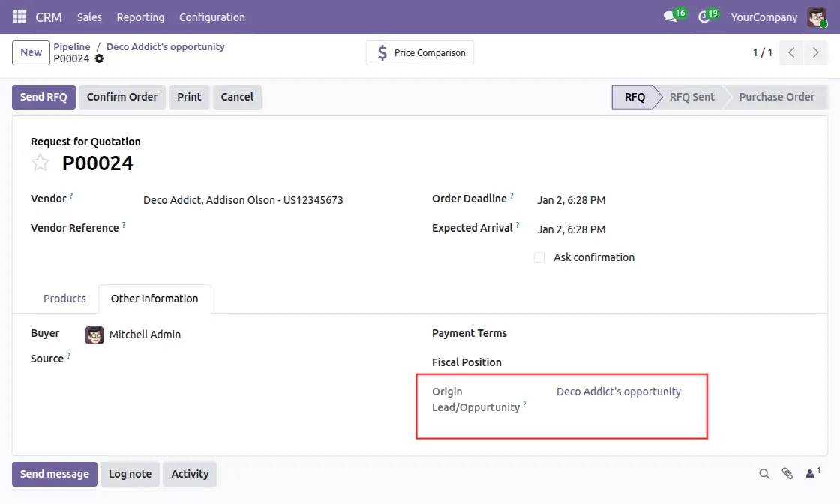Open the followers icon in the chatter
The image size is (840, 504).
[x=812, y=474]
